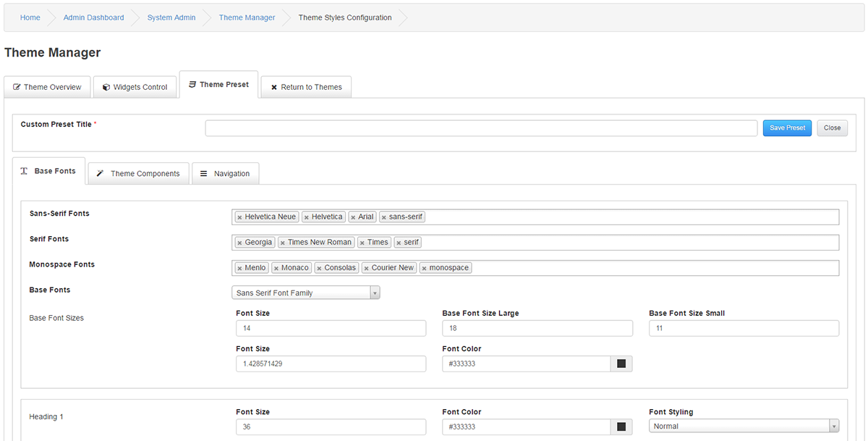
Task: Click base Font Color #333333 field
Action: [x=527, y=364]
